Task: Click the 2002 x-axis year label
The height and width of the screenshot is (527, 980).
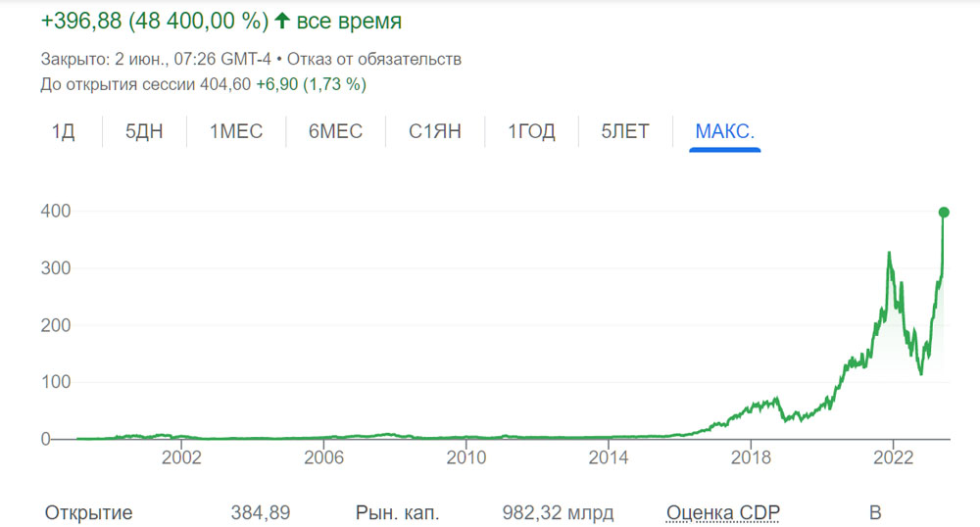Action: pyautogui.click(x=181, y=456)
